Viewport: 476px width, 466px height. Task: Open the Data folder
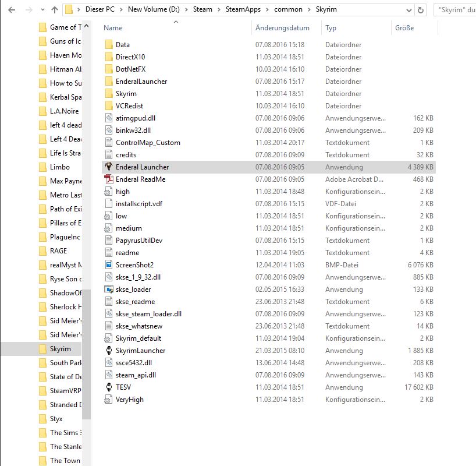(122, 45)
